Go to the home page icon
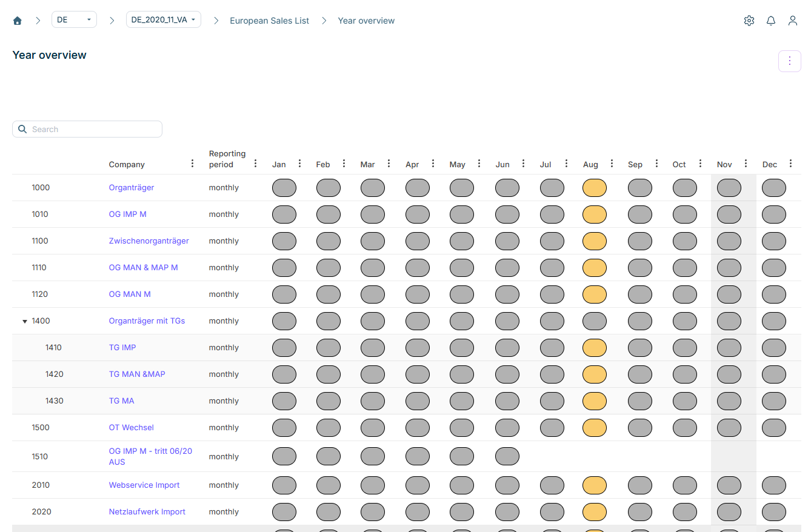The image size is (811, 532). [x=18, y=21]
